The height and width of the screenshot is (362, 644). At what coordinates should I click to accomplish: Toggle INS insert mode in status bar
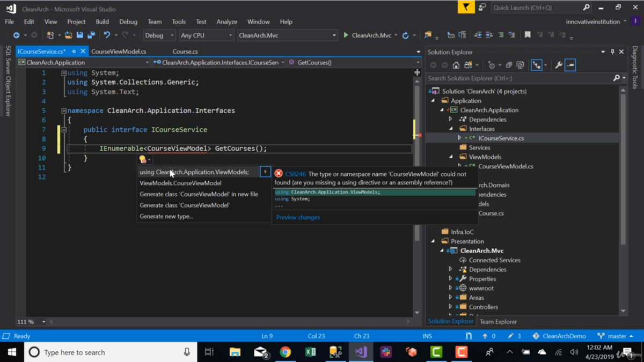coord(427,336)
